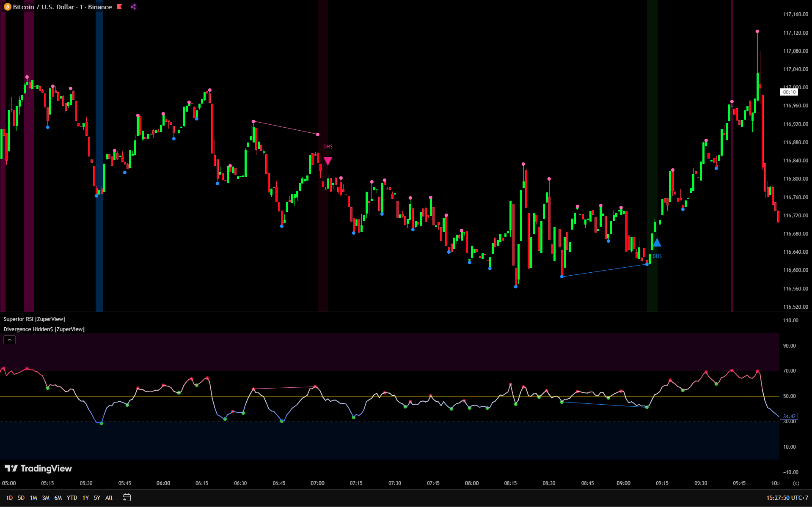Open the Go to date calendar icon
The image size is (812, 507).
(127, 498)
